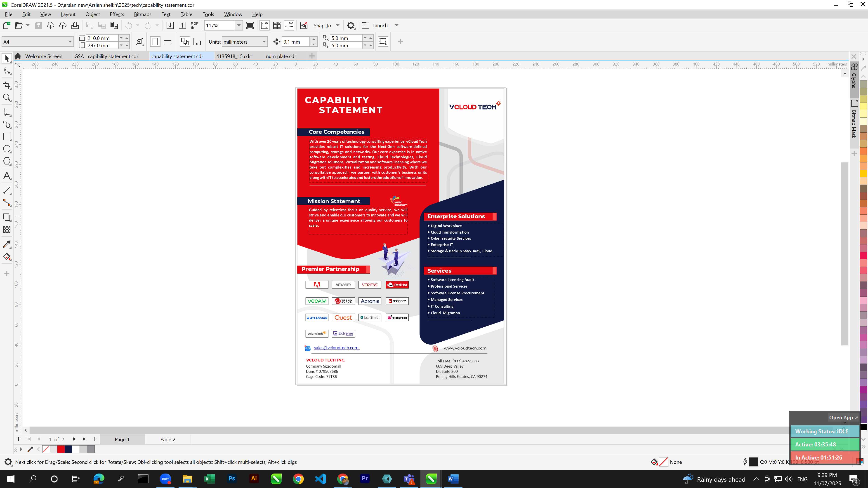Expand the Launch dropdown arrow
This screenshot has height=488, width=868.
[397, 25]
